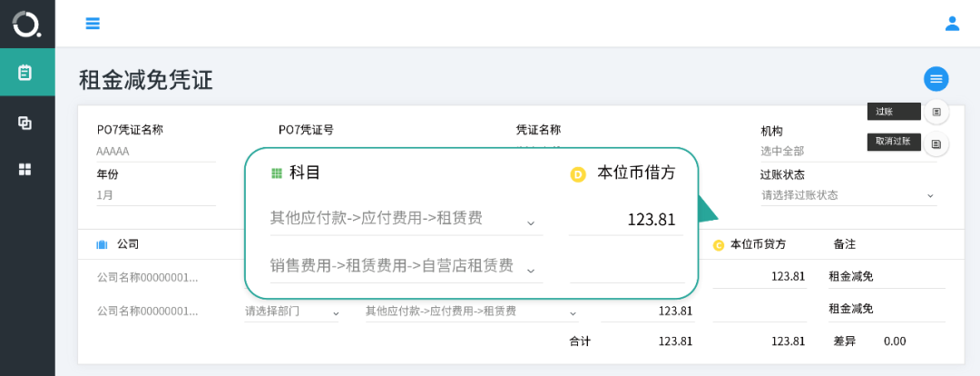Viewport: 980px width, 376px height.
Task: Expand the 过账状态 dropdown
Action: point(848,195)
